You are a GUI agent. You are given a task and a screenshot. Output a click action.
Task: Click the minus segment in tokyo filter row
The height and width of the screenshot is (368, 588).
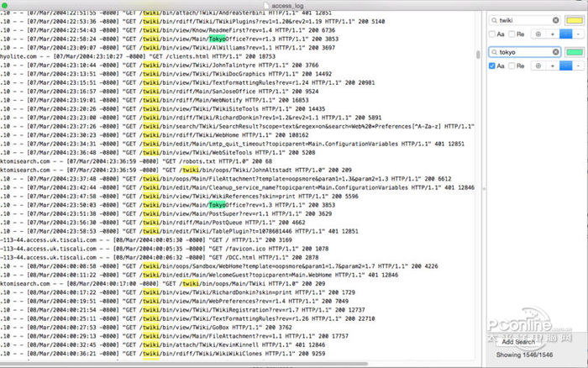click(578, 66)
